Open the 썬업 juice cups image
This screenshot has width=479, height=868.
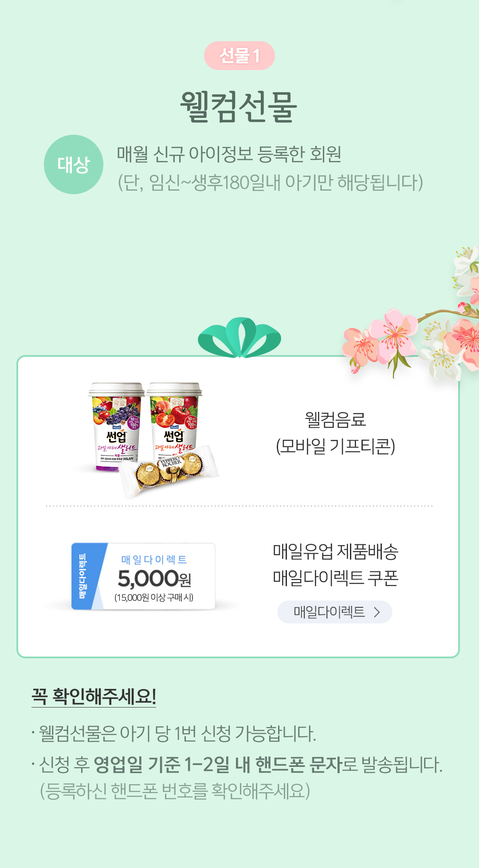pos(145,426)
